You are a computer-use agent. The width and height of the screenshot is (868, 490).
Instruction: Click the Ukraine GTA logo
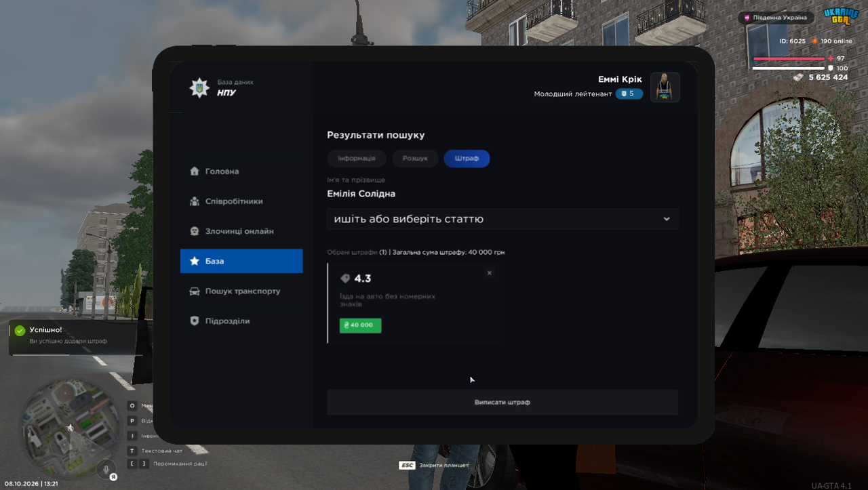(x=841, y=17)
